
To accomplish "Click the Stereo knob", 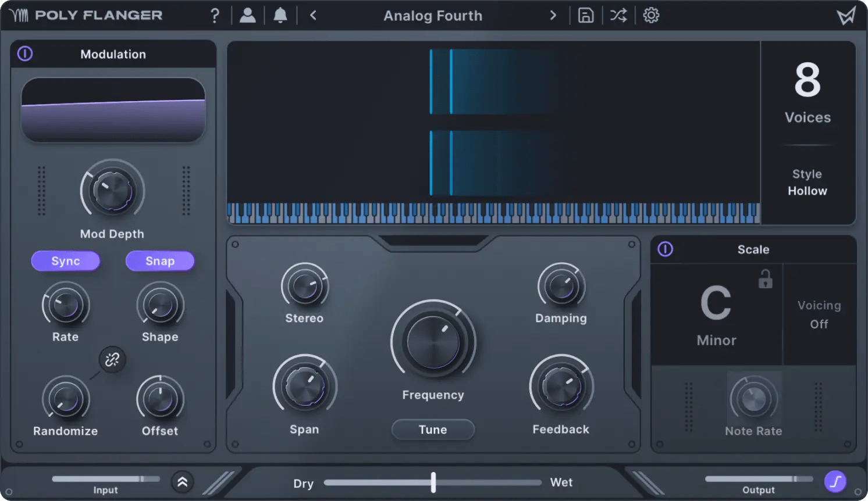I will pos(304,286).
